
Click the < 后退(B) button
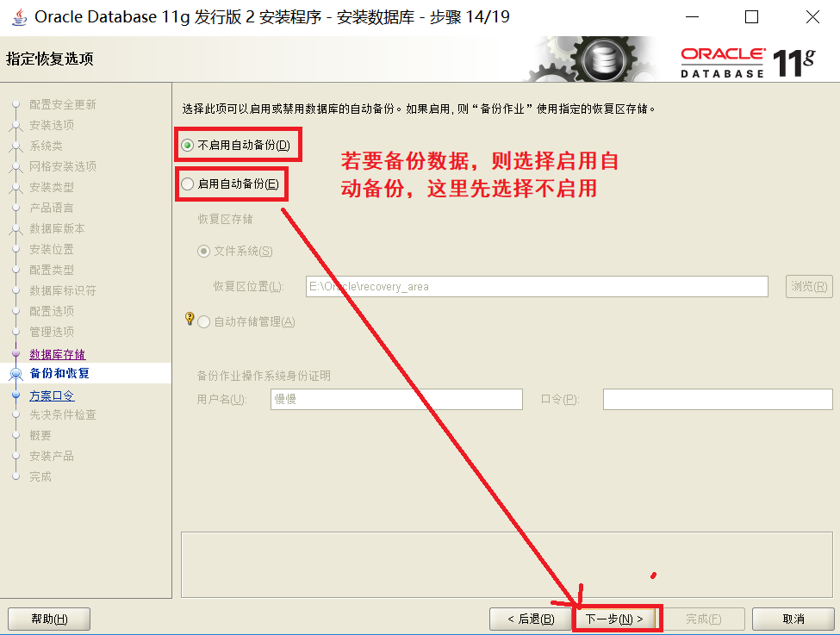click(531, 619)
